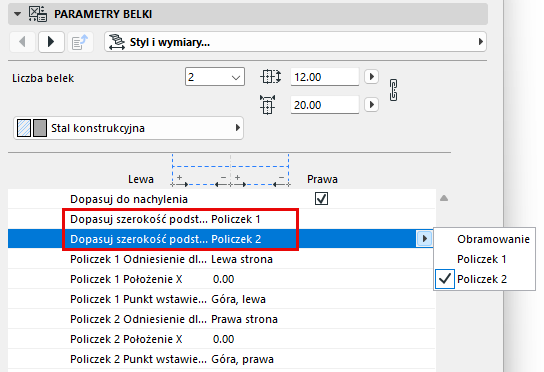Edit the 20.00 beam width field
Image resolution: width=544 pixels, height=372 pixels.
pyautogui.click(x=325, y=105)
